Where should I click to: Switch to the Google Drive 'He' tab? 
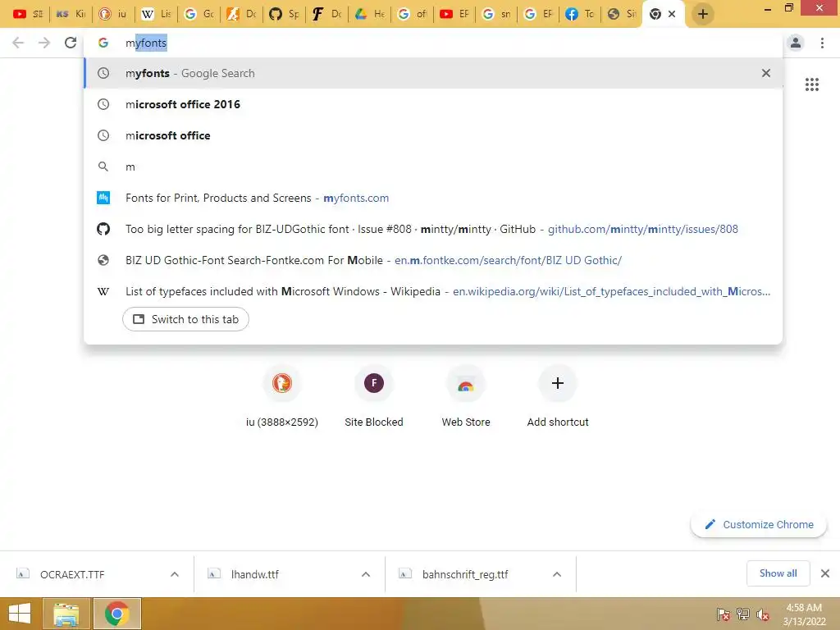click(370, 14)
